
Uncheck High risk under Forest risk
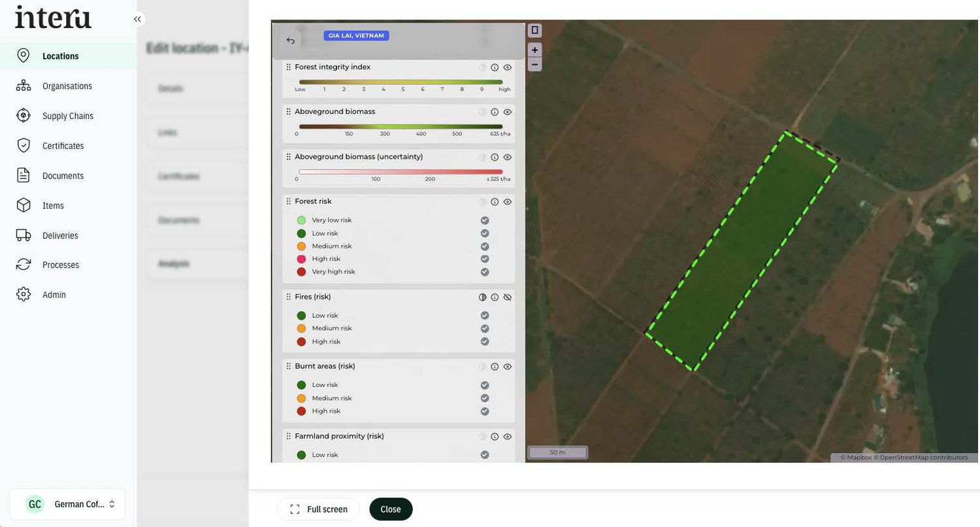(x=485, y=259)
